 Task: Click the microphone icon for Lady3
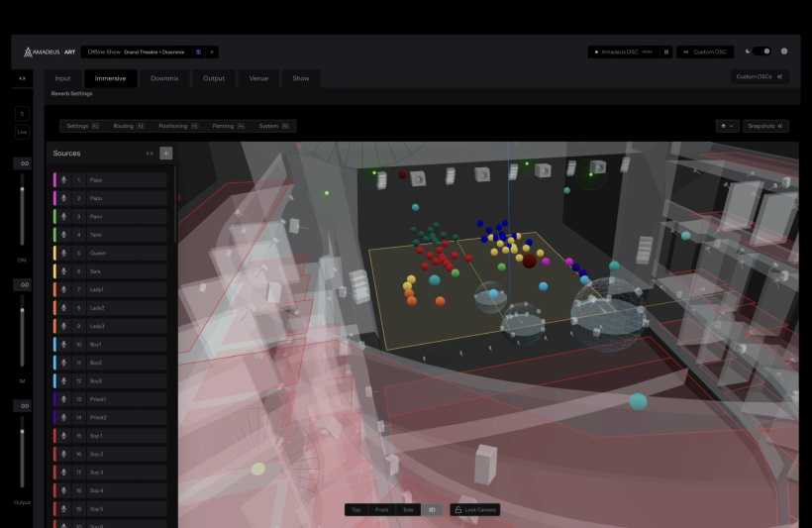click(x=63, y=326)
